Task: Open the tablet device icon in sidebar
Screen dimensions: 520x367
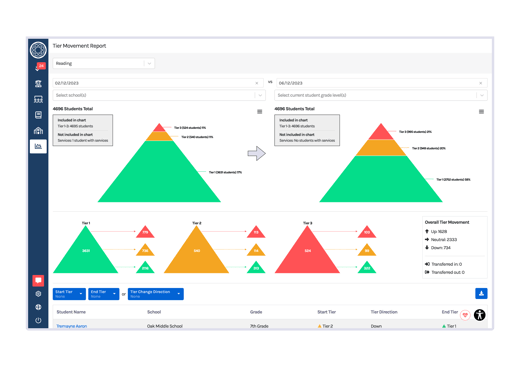Action: [x=38, y=115]
